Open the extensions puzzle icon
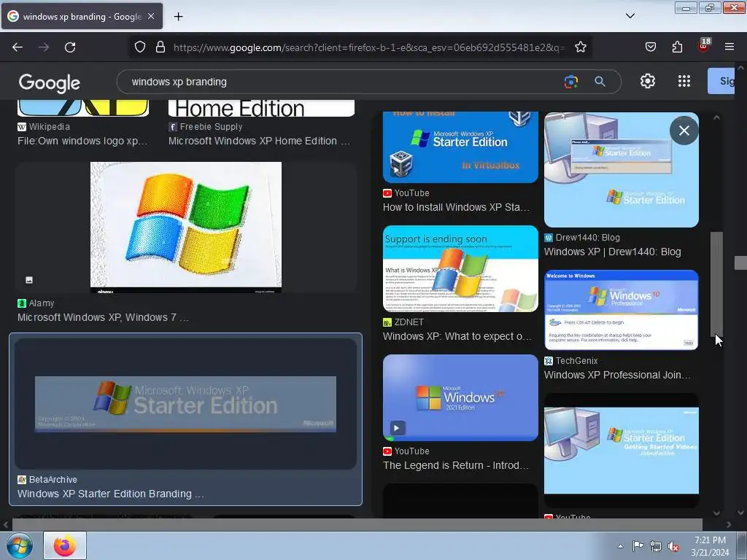 (677, 47)
